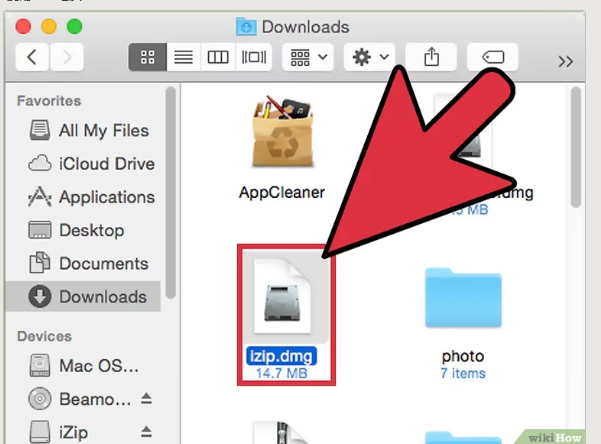The height and width of the screenshot is (444, 601).
Task: Switch to icon grid view
Action: click(x=148, y=58)
